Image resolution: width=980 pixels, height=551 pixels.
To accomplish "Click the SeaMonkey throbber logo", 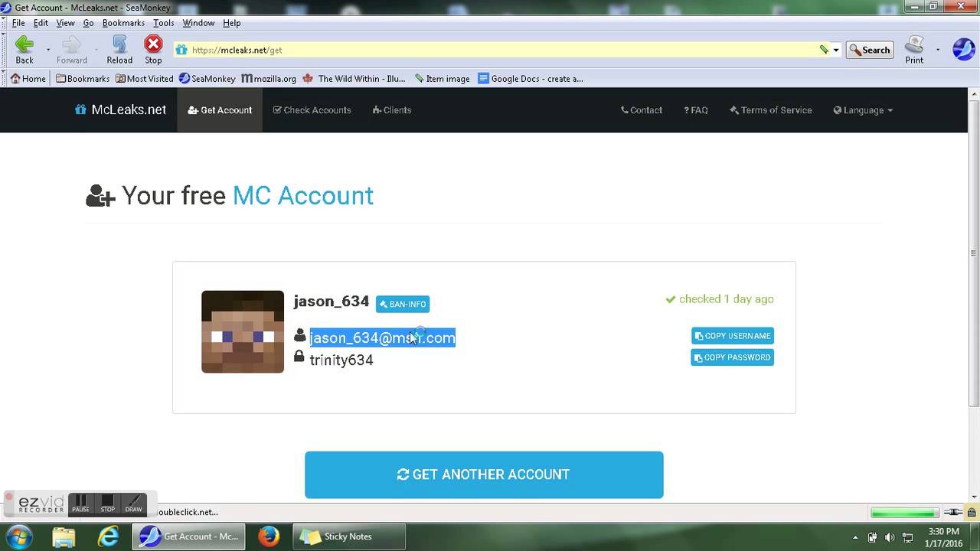I will 963,50.
